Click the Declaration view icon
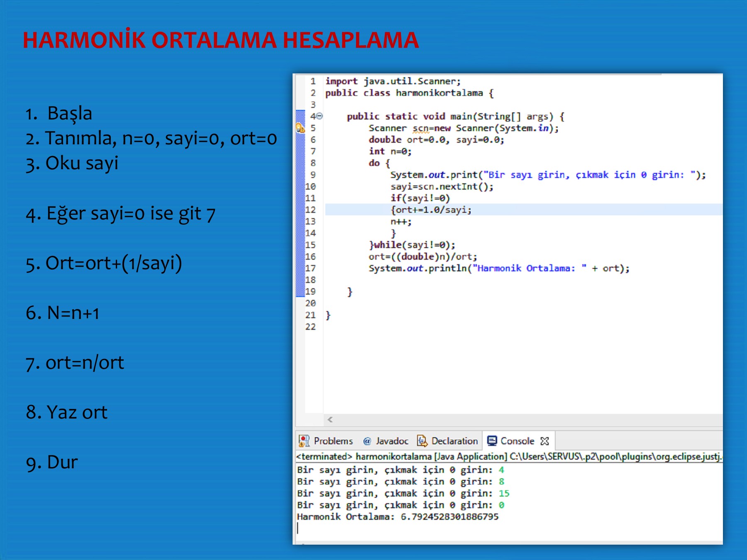The width and height of the screenshot is (747, 560). tap(422, 441)
